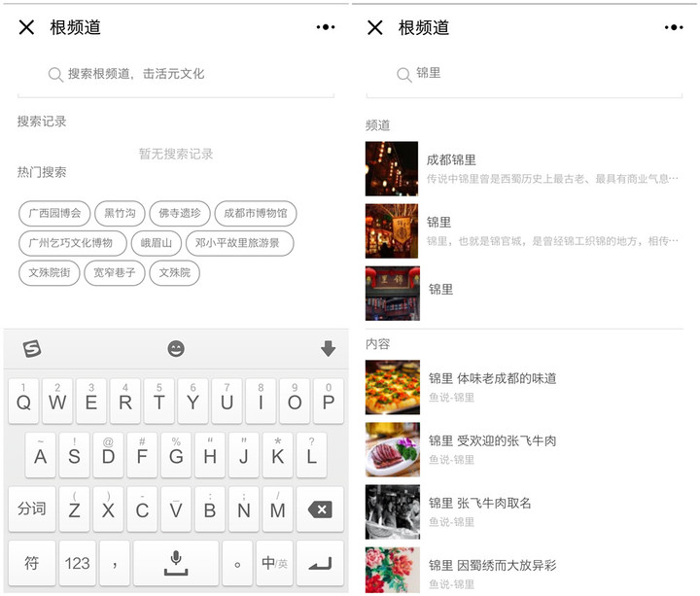Open the more options menu on left screen
The width and height of the screenshot is (700, 596).
(x=326, y=27)
